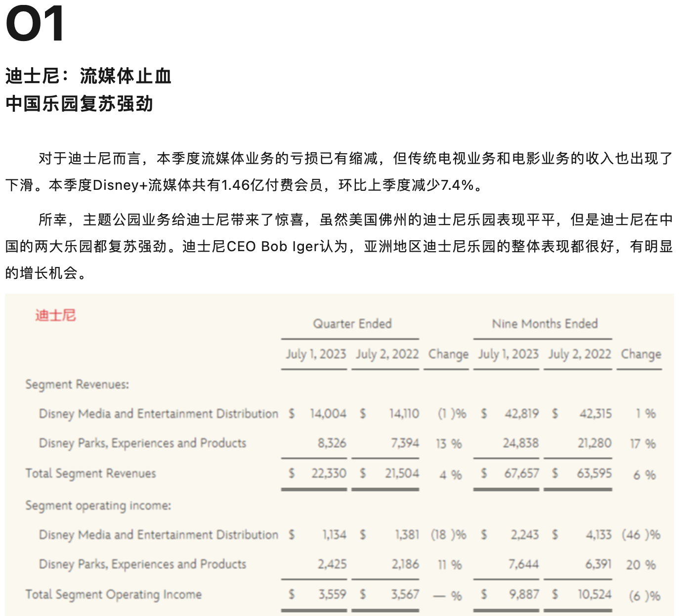
Task: Click the value 42,315 in the table
Action: (x=595, y=413)
